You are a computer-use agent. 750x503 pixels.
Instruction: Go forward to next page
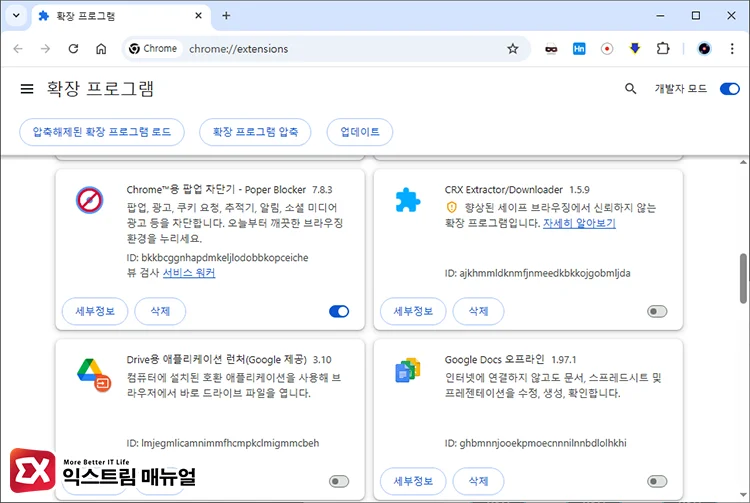tap(45, 49)
